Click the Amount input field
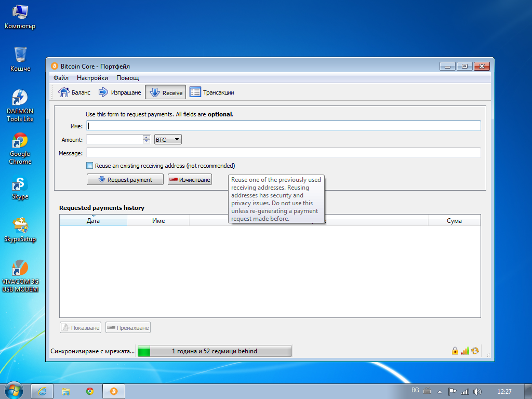 114,139
